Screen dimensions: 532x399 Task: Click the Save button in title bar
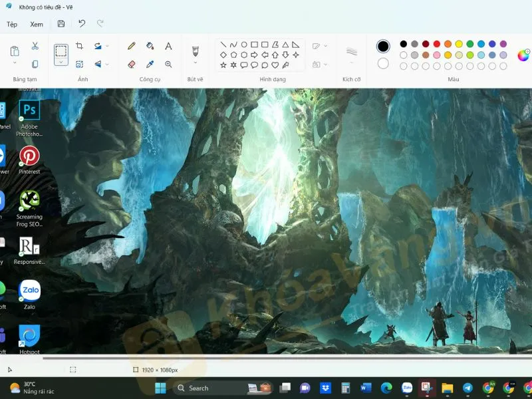[x=61, y=24]
